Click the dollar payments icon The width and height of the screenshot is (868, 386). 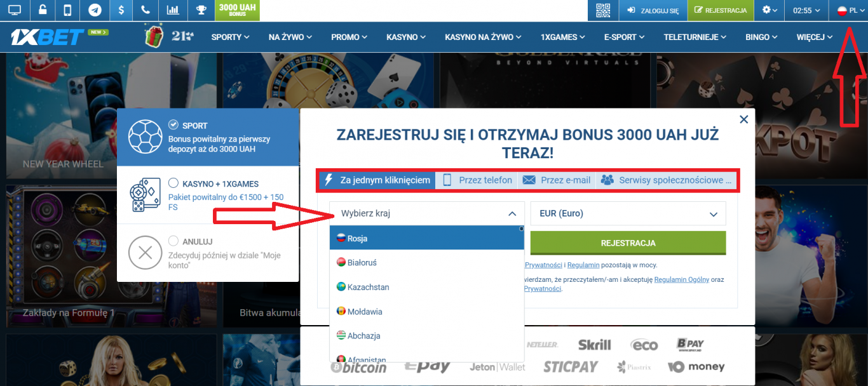coord(121,10)
